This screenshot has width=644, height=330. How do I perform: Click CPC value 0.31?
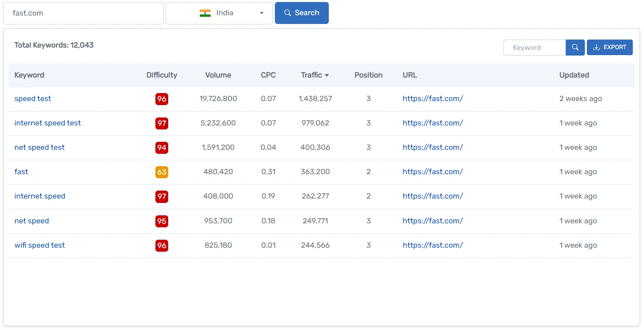point(268,172)
